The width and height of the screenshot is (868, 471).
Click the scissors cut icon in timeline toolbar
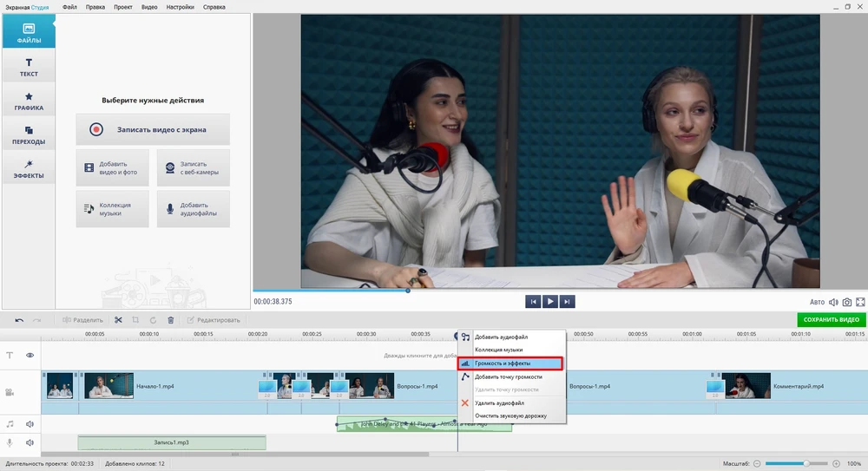pyautogui.click(x=117, y=320)
